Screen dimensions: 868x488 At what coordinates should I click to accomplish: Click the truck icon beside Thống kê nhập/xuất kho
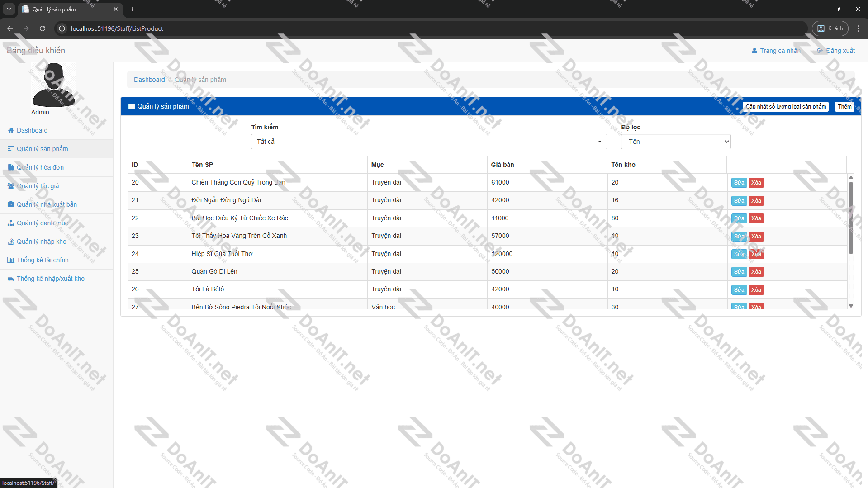click(11, 279)
